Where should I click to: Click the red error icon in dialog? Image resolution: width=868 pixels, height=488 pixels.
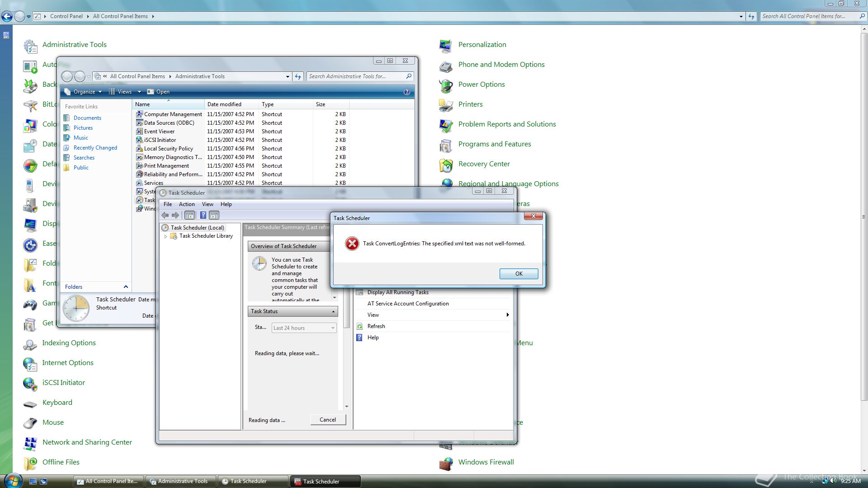click(352, 244)
